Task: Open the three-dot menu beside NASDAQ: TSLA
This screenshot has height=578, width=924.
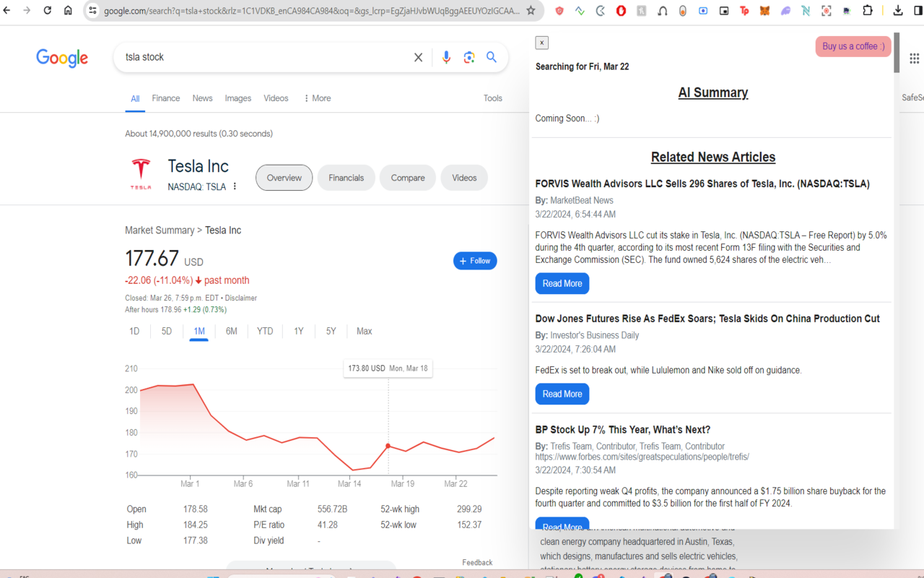Action: click(233, 186)
